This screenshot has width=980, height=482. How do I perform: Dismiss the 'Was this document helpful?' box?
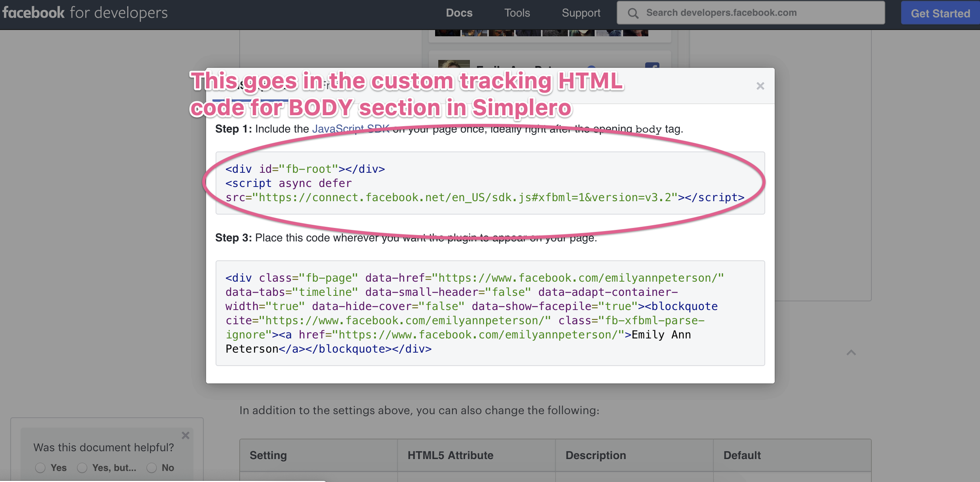tap(186, 435)
